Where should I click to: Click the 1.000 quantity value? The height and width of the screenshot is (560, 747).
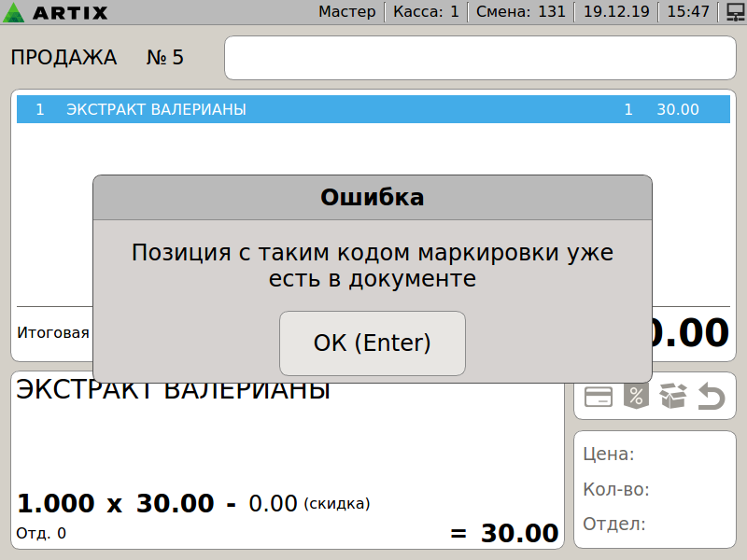click(x=56, y=504)
